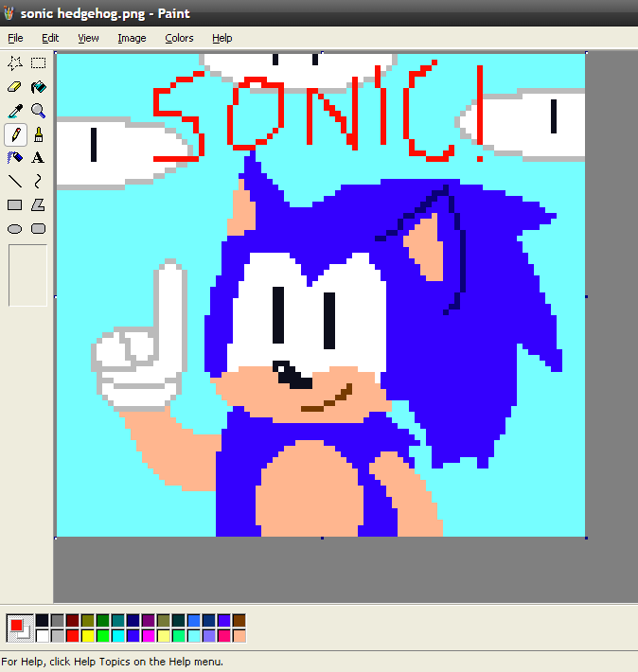
Task: Choose the Fill With Color bucket tool
Action: [x=38, y=87]
